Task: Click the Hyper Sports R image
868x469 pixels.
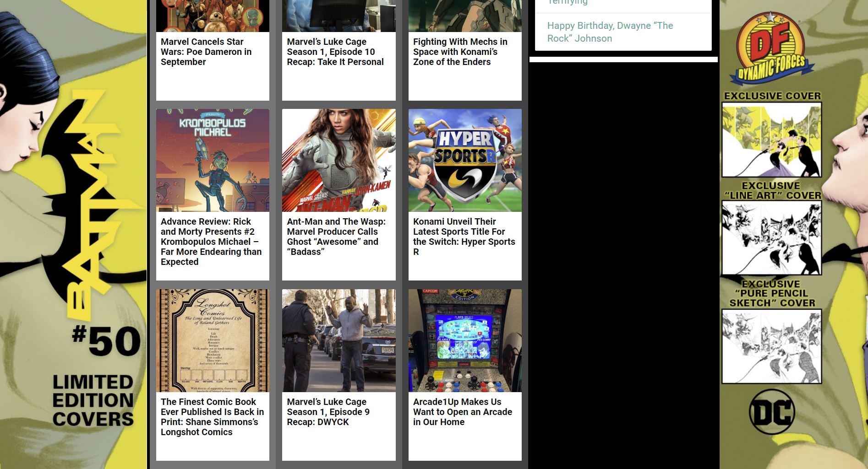Action: click(x=464, y=160)
